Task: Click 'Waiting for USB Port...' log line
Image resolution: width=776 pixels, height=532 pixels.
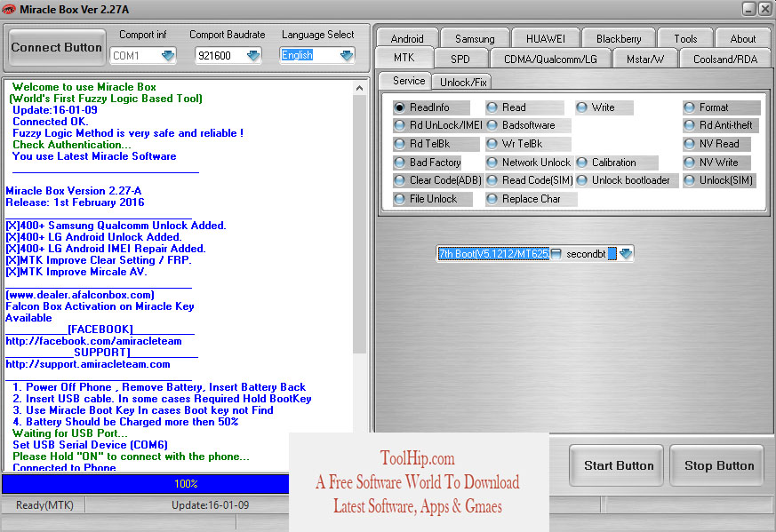Action: tap(70, 433)
